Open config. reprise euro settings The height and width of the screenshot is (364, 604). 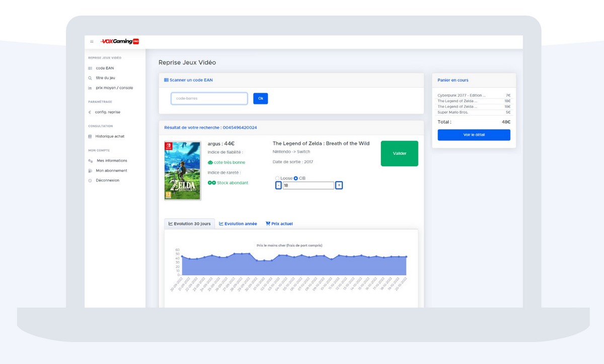tap(104, 112)
